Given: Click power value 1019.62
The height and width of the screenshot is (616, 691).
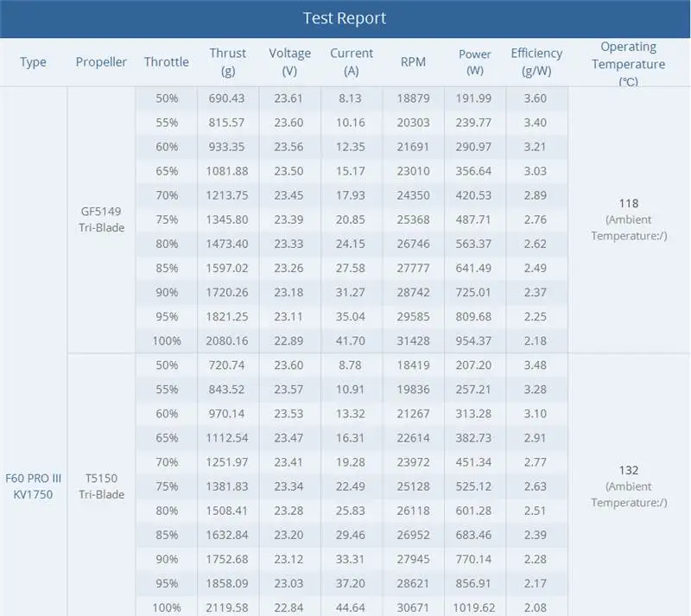Looking at the screenshot, I should point(473,607).
